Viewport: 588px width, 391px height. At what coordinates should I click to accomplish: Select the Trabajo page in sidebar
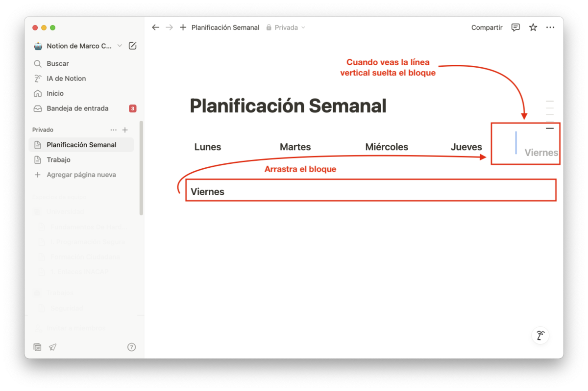[x=58, y=160]
